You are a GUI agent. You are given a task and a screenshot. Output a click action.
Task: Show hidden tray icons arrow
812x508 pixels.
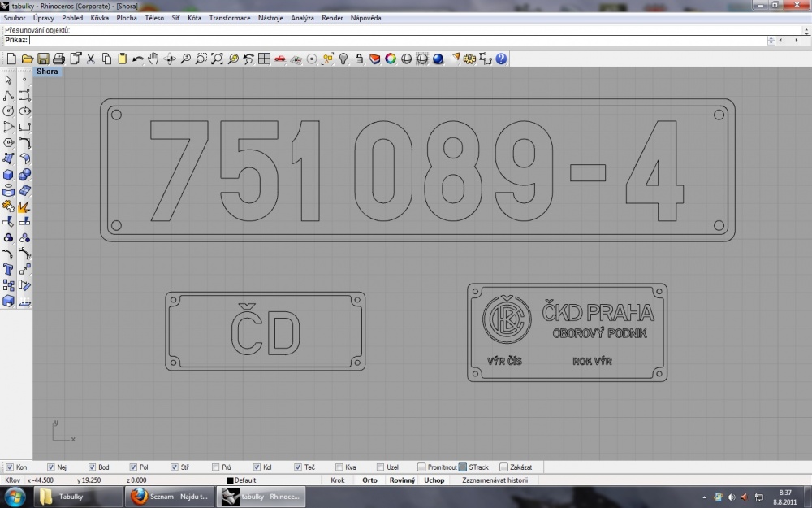(x=704, y=497)
